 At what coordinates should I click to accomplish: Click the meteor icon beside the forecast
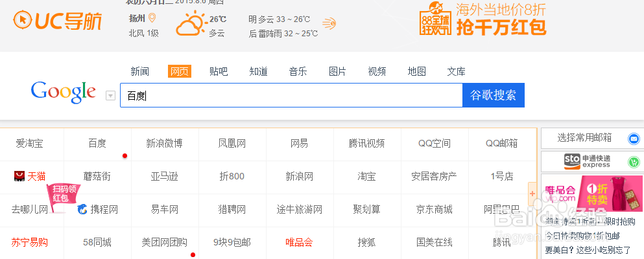click(x=329, y=23)
